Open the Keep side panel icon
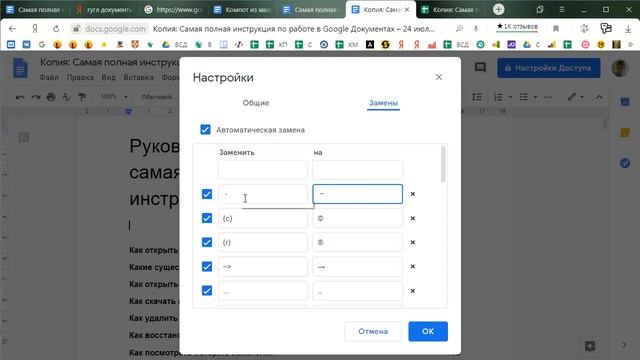This screenshot has width=640, height=360. click(x=625, y=132)
